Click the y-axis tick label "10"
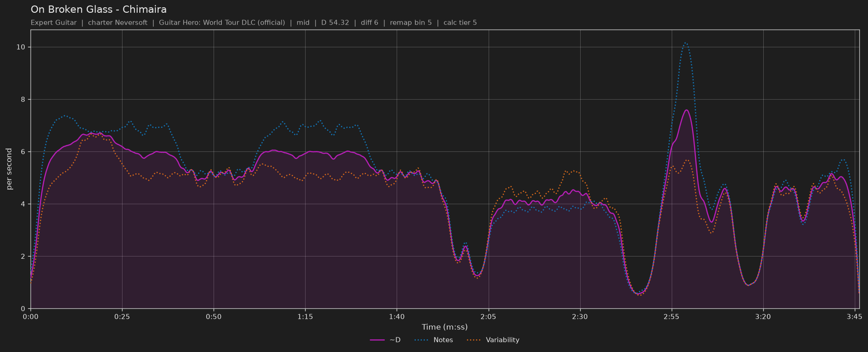 (x=22, y=47)
